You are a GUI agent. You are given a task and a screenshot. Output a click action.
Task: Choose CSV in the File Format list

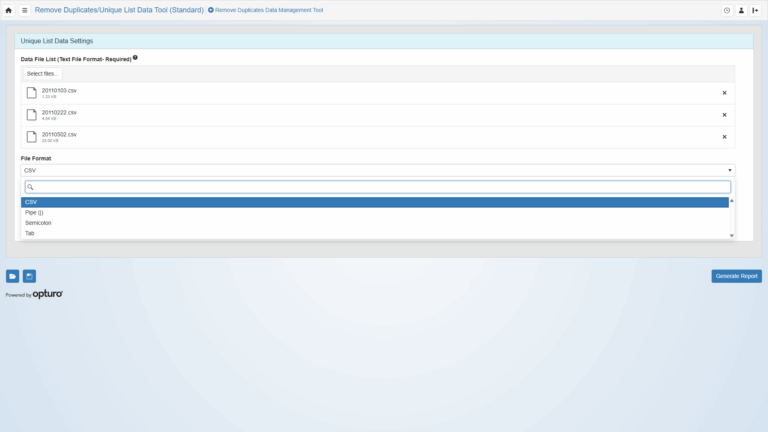coord(375,202)
